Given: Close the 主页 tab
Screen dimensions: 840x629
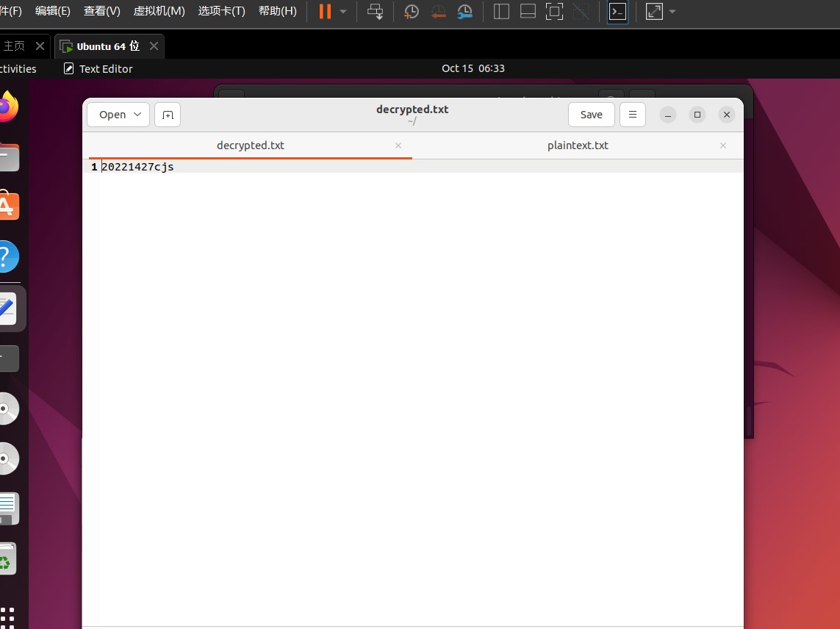Looking at the screenshot, I should pyautogui.click(x=40, y=46).
